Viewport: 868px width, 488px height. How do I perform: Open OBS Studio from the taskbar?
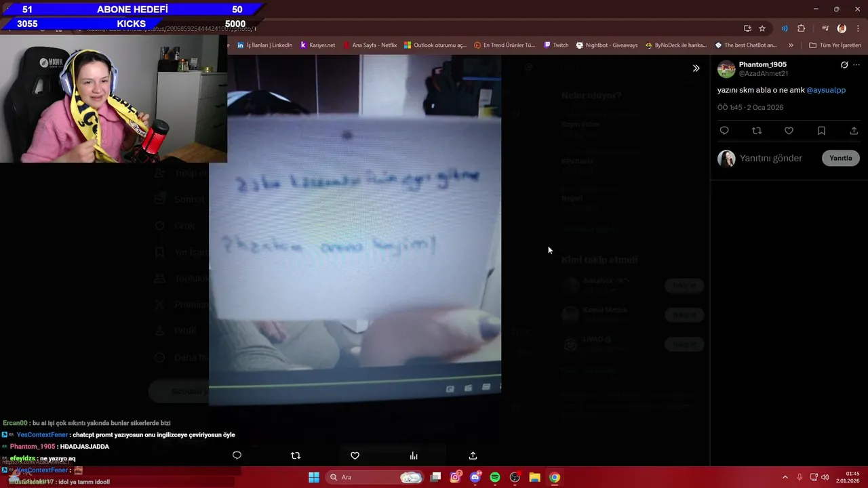pyautogui.click(x=515, y=477)
